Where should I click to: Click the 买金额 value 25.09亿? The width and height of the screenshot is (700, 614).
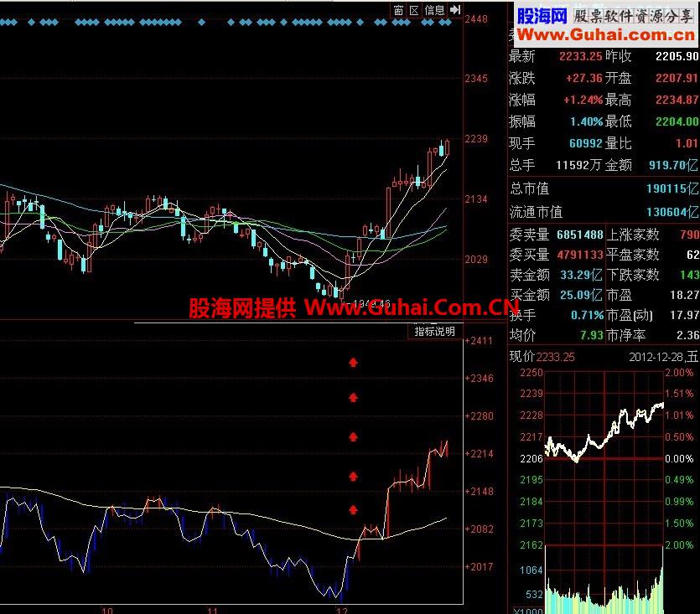pos(581,295)
